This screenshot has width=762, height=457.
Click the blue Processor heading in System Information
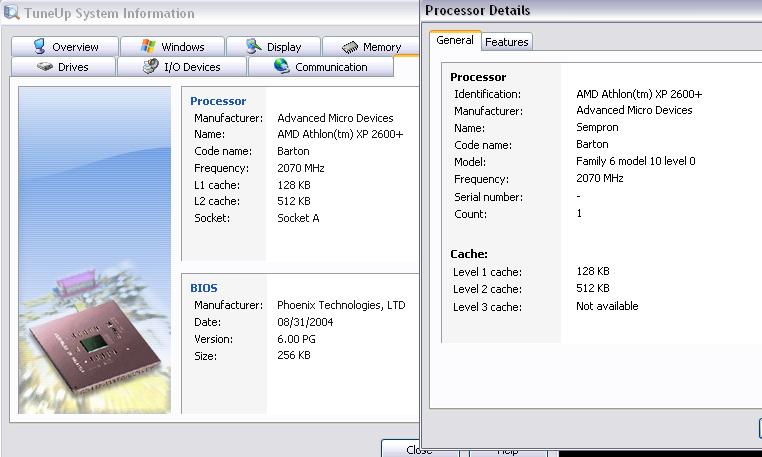(218, 101)
